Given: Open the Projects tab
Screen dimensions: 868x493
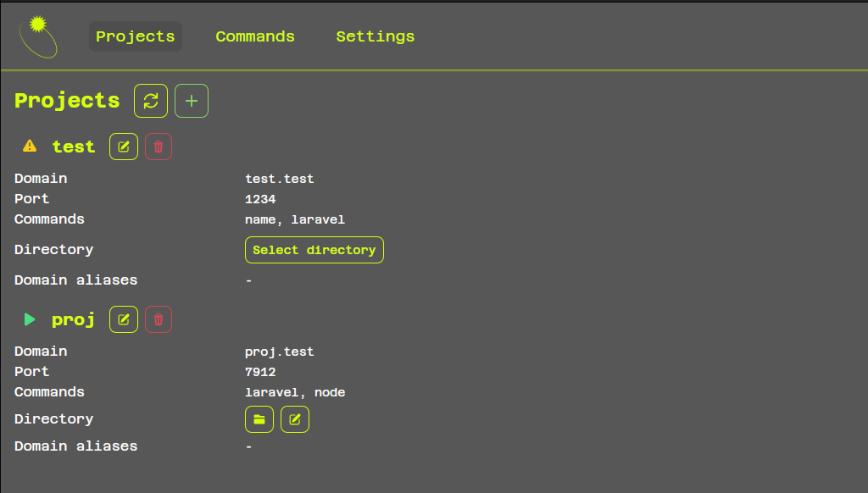Looking at the screenshot, I should 135,36.
